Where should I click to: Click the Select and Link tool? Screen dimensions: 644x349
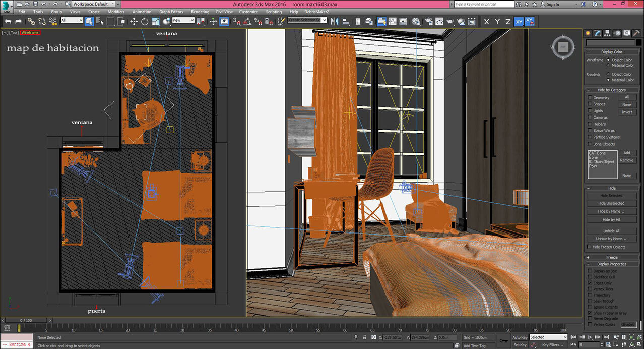[x=31, y=21]
